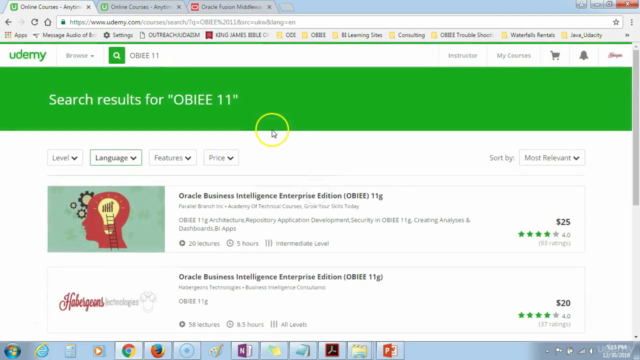This screenshot has width=640, height=360.
Task: Open Windows Media Player from taskbar
Action: [x=98, y=351]
